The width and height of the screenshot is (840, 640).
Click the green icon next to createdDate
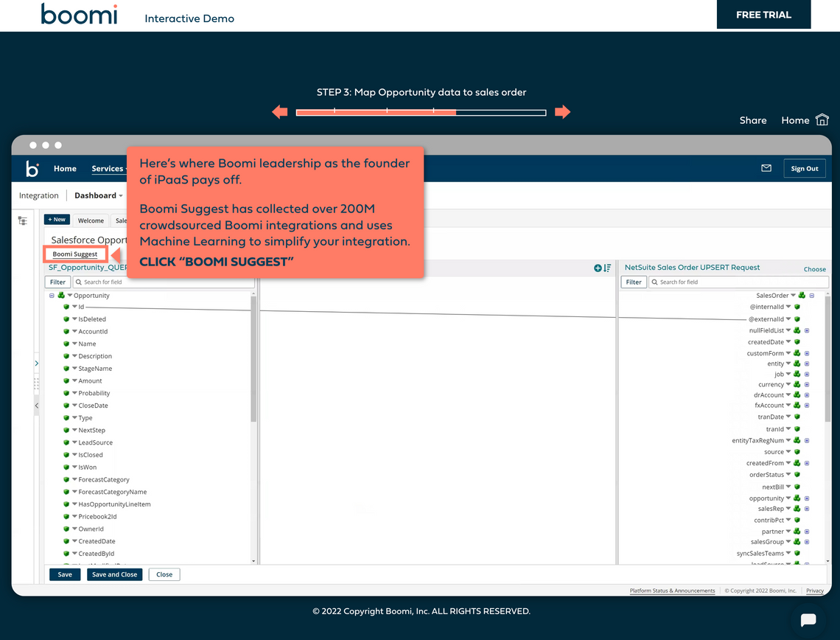[797, 342]
